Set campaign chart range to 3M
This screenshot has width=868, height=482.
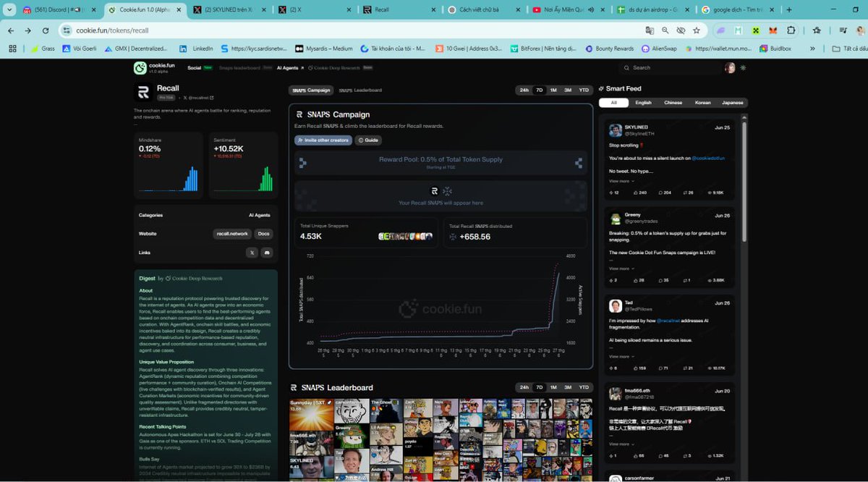point(568,90)
